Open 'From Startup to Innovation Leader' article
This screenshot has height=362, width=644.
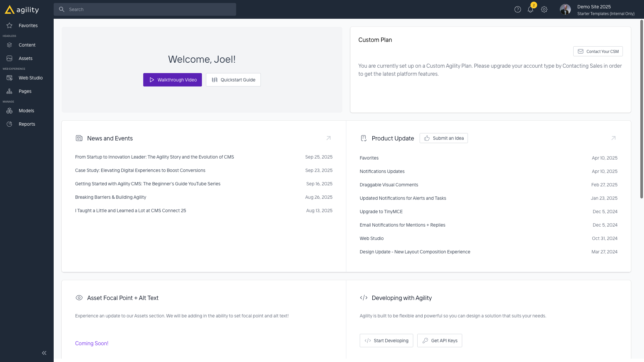155,157
